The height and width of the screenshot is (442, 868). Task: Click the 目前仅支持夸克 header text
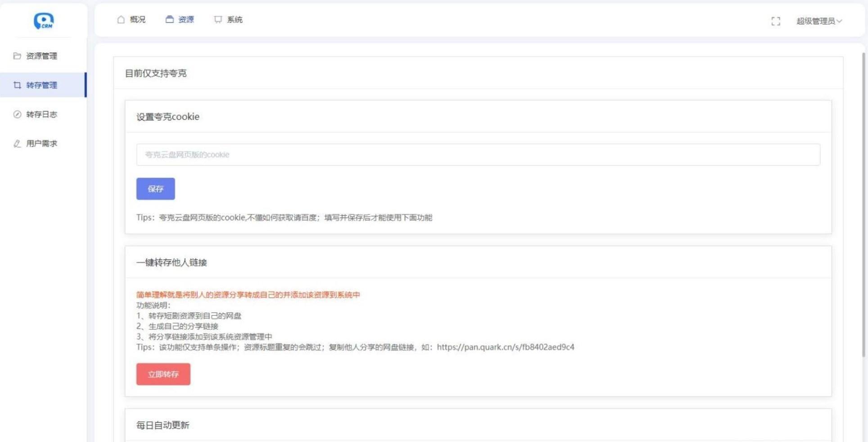coord(156,73)
